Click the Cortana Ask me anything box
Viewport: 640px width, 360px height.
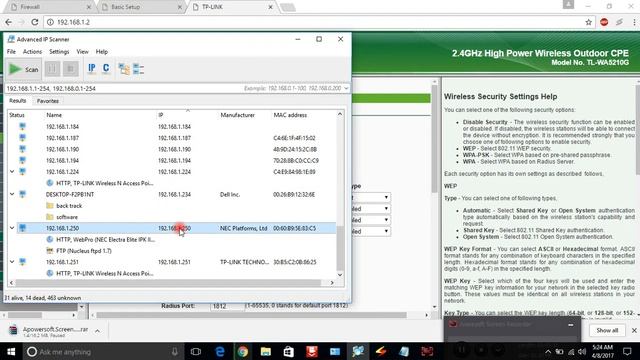[104, 351]
